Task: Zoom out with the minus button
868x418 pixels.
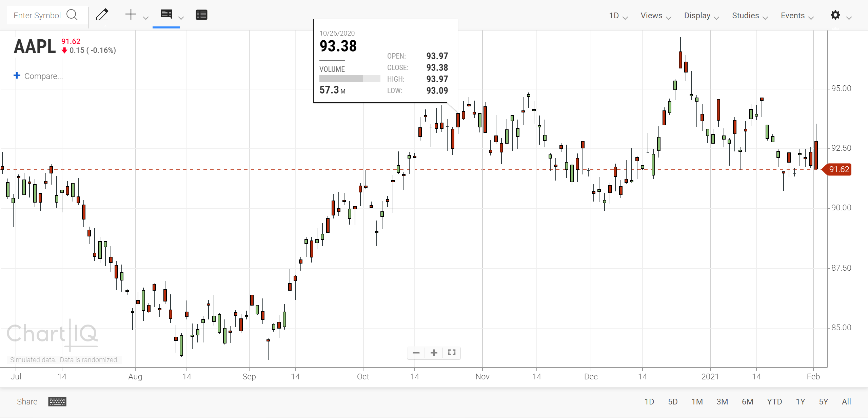Action: tap(416, 353)
